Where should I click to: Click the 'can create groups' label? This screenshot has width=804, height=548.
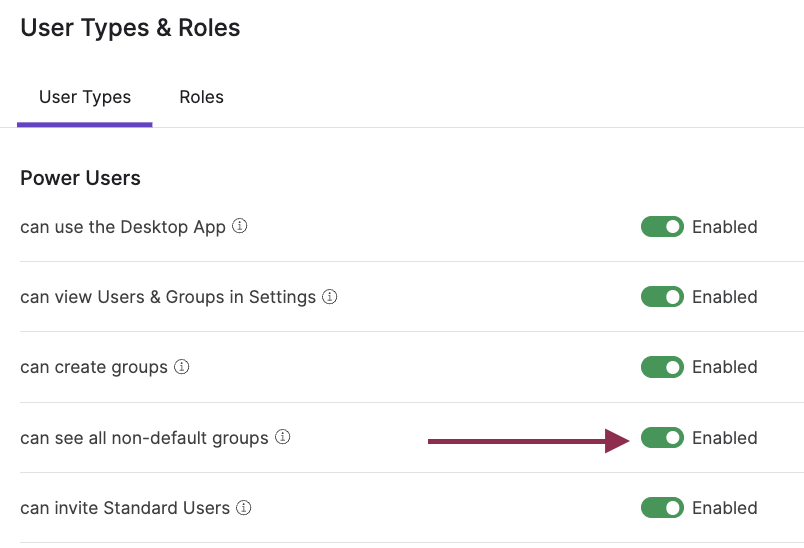click(x=94, y=368)
